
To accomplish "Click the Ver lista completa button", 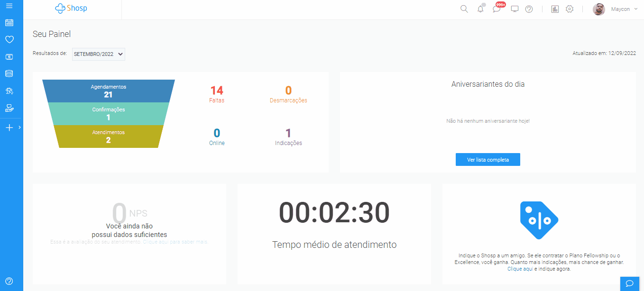I will pos(488,160).
